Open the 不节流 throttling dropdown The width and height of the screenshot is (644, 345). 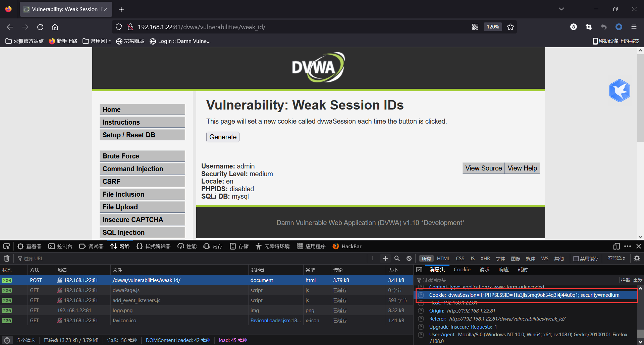click(x=616, y=259)
